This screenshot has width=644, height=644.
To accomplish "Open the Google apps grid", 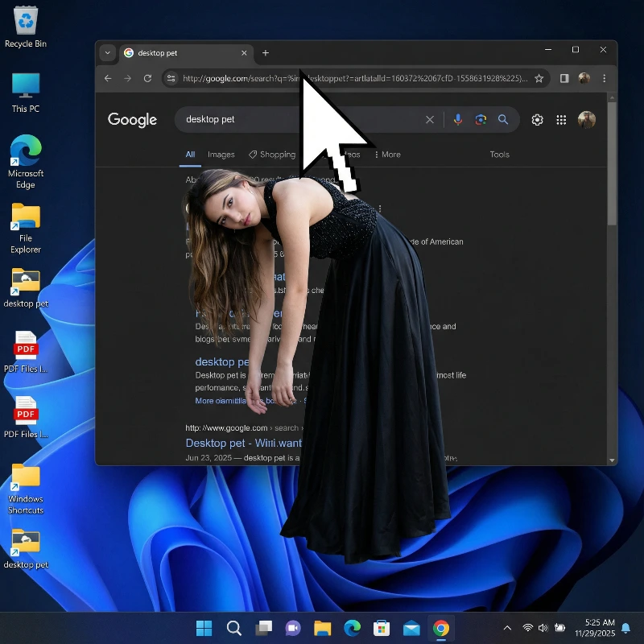I will point(561,119).
